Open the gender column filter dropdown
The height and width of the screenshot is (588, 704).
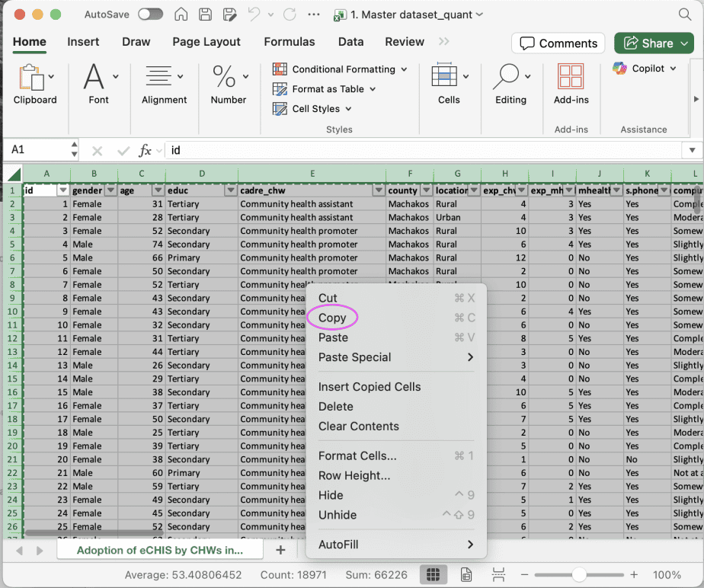110,190
